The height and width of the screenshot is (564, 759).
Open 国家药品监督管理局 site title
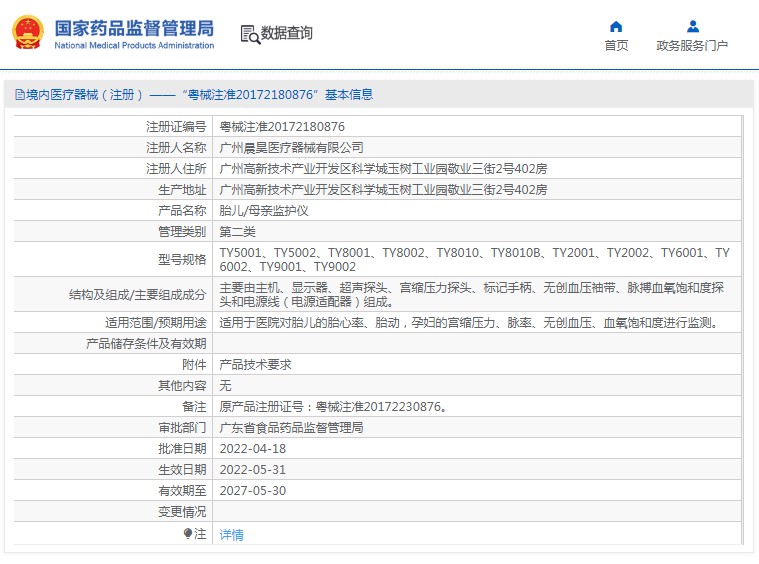click(x=134, y=28)
